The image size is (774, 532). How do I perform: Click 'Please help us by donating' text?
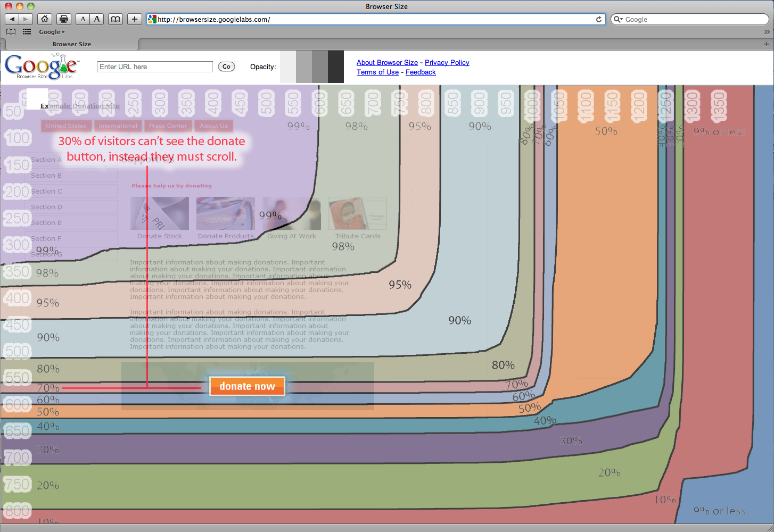click(x=171, y=186)
